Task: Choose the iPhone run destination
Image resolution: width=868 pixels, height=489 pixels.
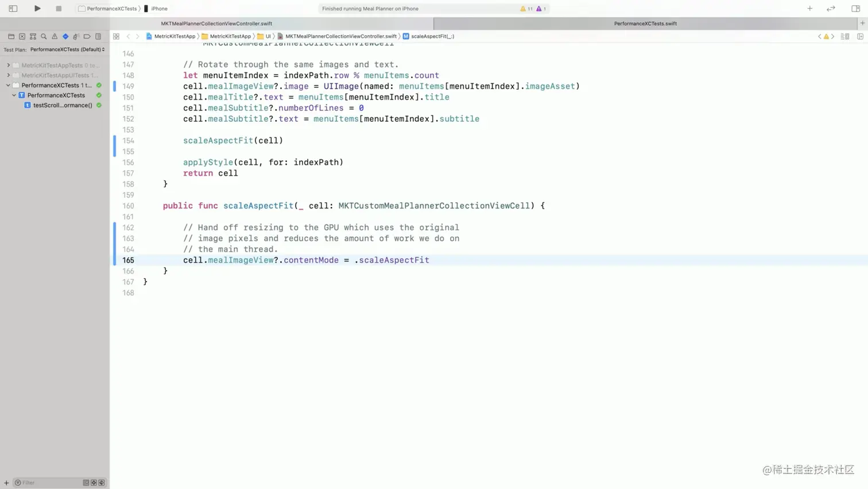Action: pyautogui.click(x=156, y=9)
